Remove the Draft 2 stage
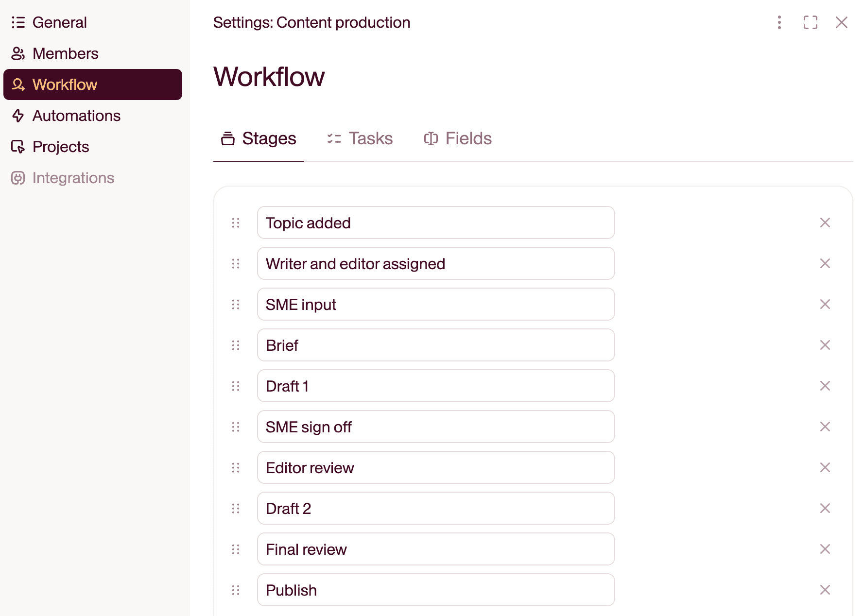The height and width of the screenshot is (616, 864). pyautogui.click(x=825, y=508)
